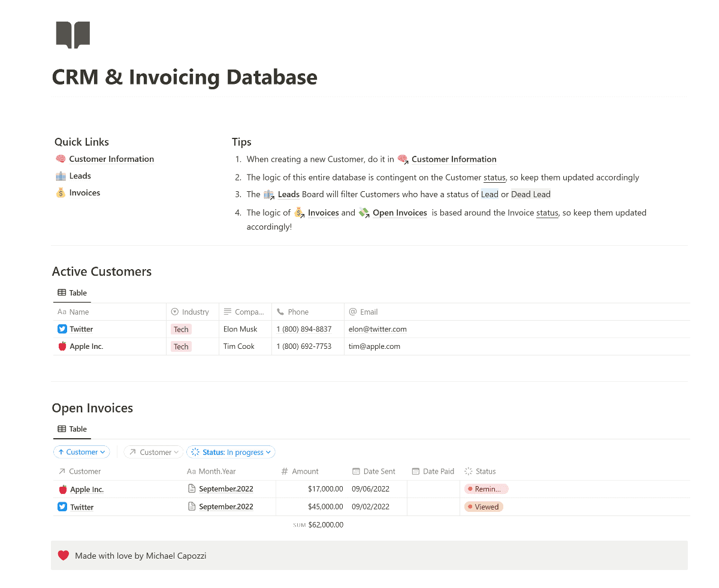Screen dimensions: 719x588
Task: Click the Open Invoices section heading
Action: coord(92,408)
